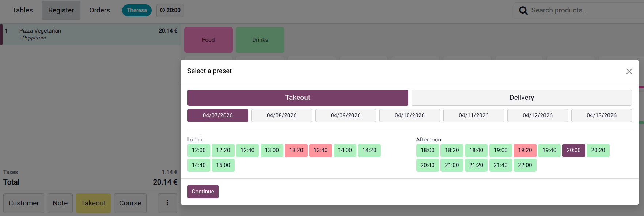Click the yellow Takeout button
This screenshot has height=216, width=644.
[93, 203]
